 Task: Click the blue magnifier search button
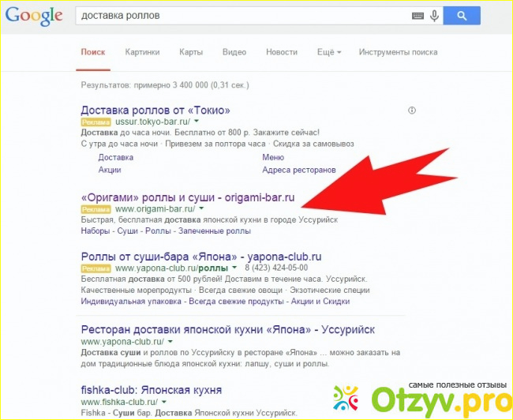(462, 16)
